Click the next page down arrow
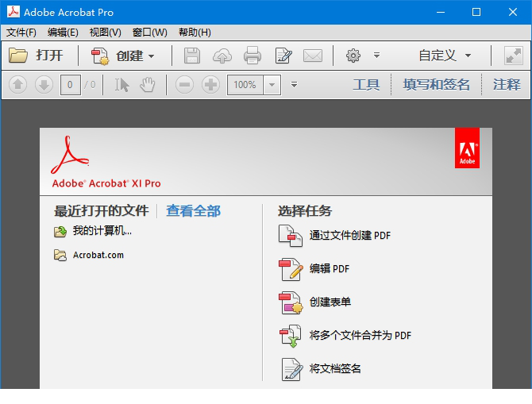532x404 pixels. 44,84
